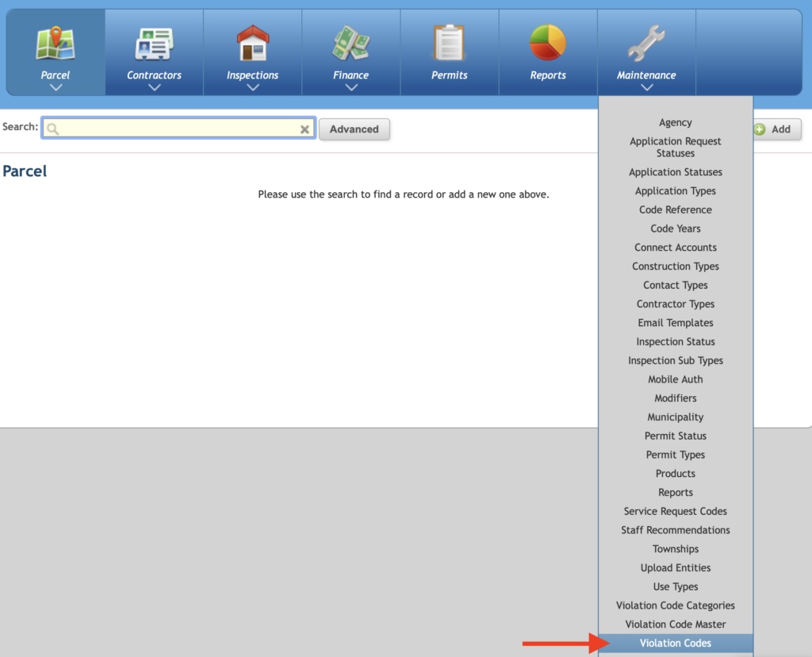Clear the search field with X icon

point(304,129)
